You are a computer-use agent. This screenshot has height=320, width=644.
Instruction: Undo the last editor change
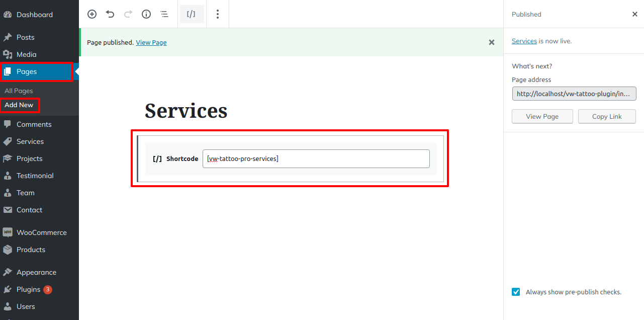click(x=110, y=14)
